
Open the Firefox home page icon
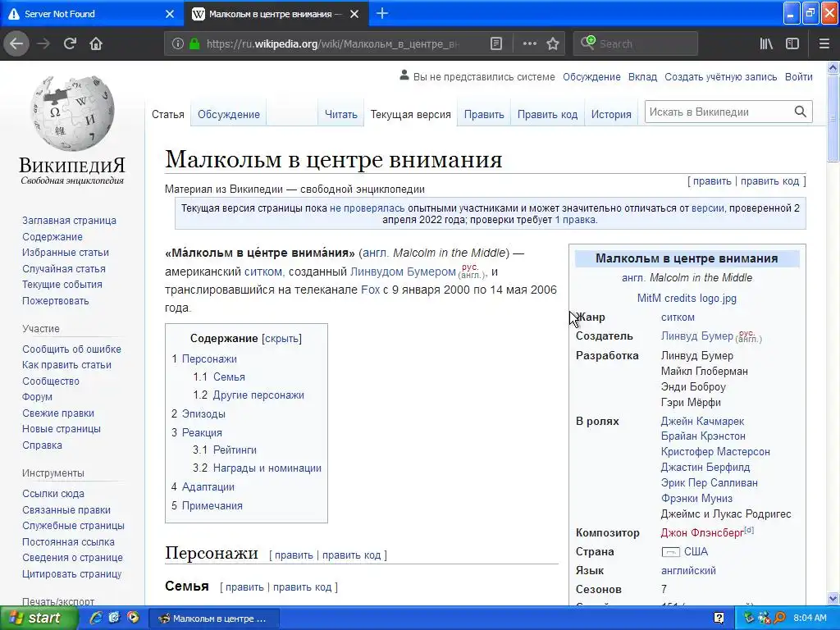tap(96, 43)
